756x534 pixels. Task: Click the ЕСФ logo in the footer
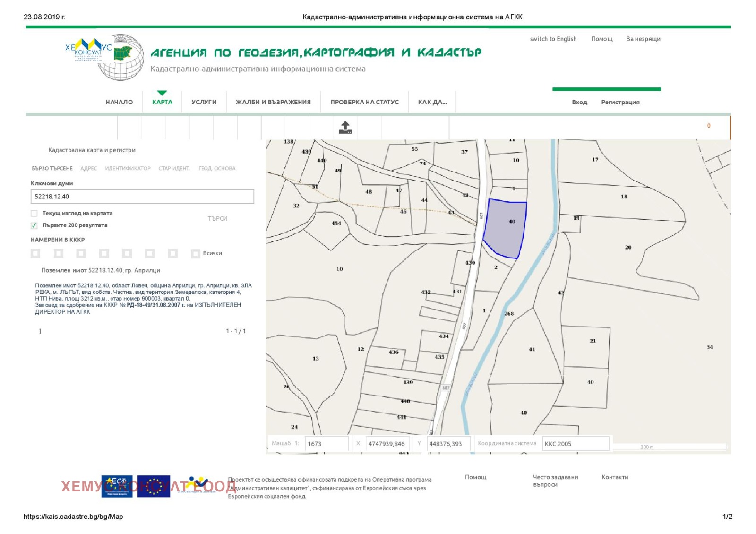point(117,486)
